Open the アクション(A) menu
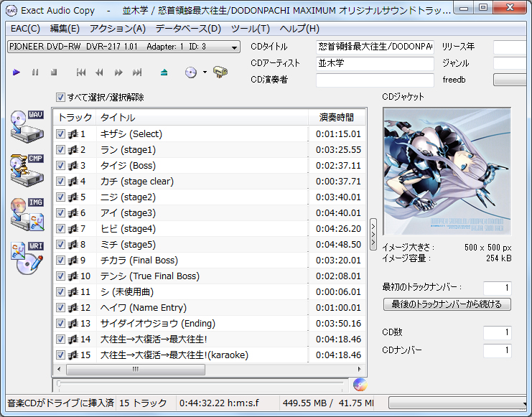The image size is (532, 417). pos(118,29)
